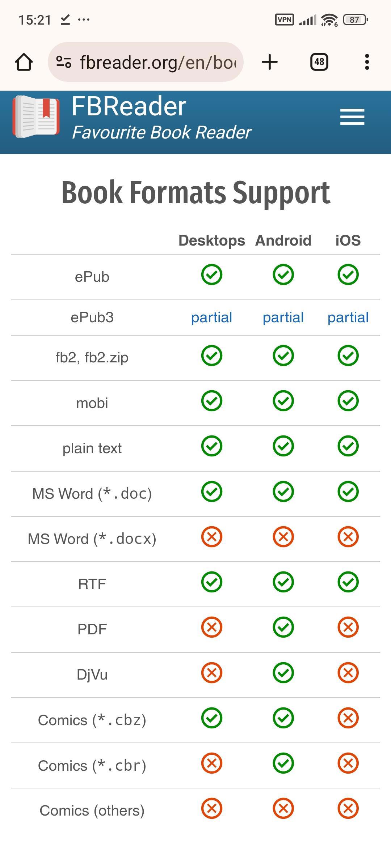Open the browser home page icon
391x868 pixels.
[24, 62]
